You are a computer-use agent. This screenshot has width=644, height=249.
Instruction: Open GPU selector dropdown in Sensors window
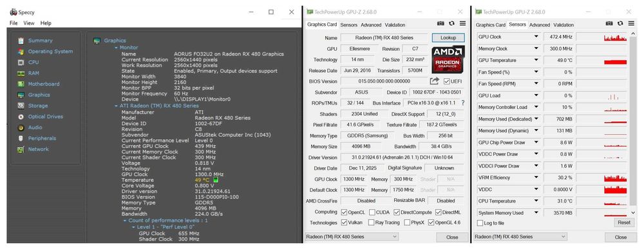(x=520, y=237)
